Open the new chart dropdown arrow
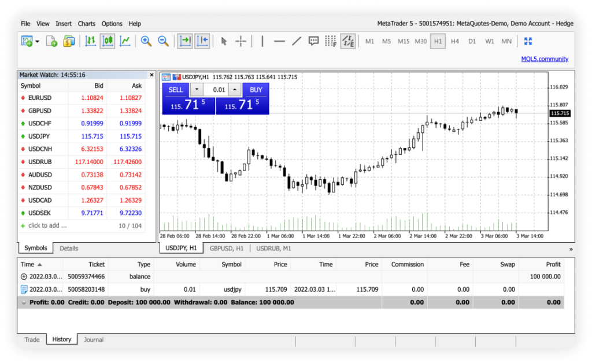Viewport: 592px width, 364px height. click(x=38, y=41)
